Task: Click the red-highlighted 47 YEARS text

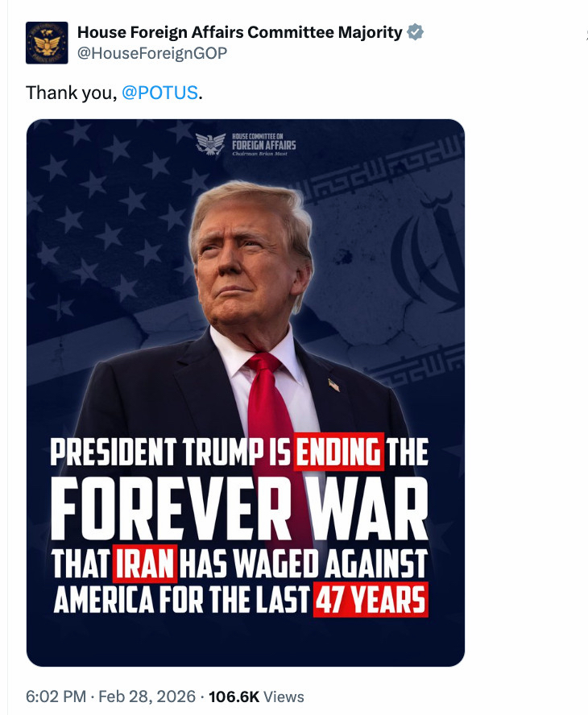Action: tap(370, 601)
